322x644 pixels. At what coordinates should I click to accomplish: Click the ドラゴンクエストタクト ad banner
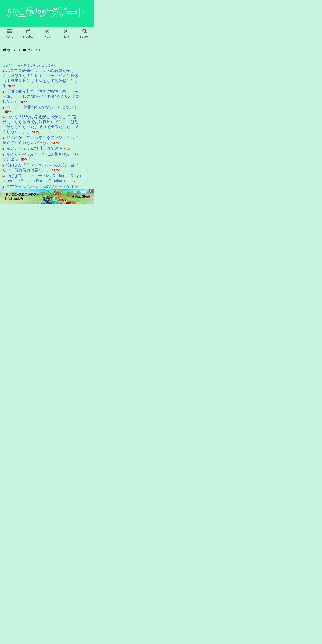pos(47,196)
